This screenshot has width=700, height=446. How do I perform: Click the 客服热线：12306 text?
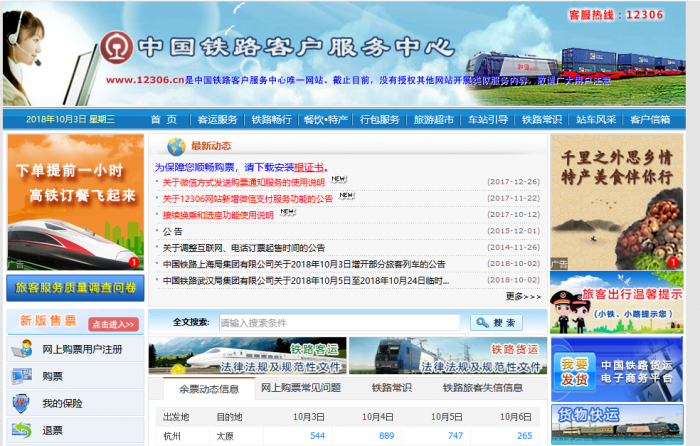click(616, 15)
